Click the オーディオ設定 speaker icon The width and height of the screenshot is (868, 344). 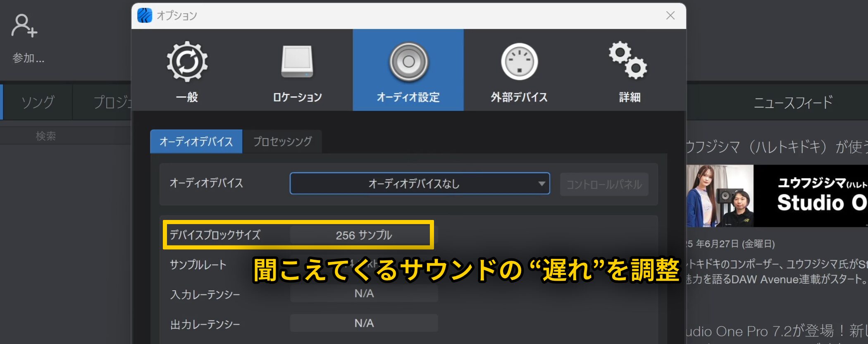[408, 62]
